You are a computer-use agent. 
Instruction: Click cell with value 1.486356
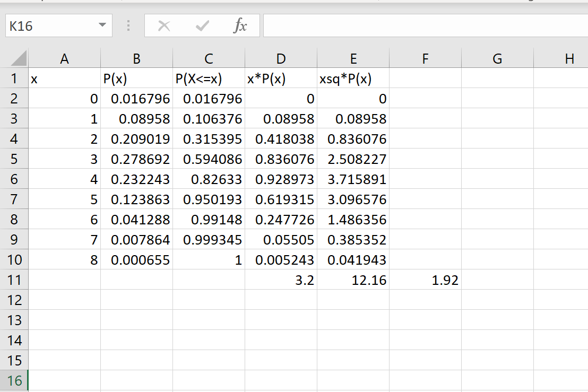pos(353,220)
